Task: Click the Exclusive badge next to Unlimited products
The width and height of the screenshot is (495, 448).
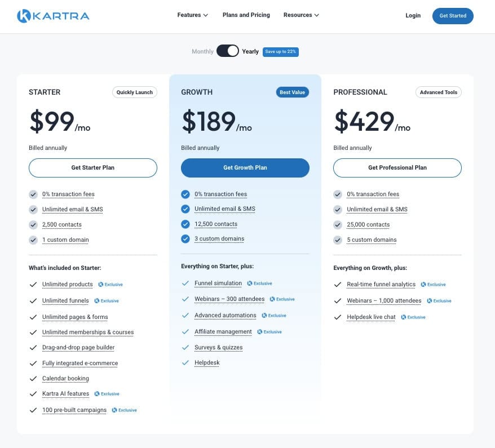Action: 111,284
